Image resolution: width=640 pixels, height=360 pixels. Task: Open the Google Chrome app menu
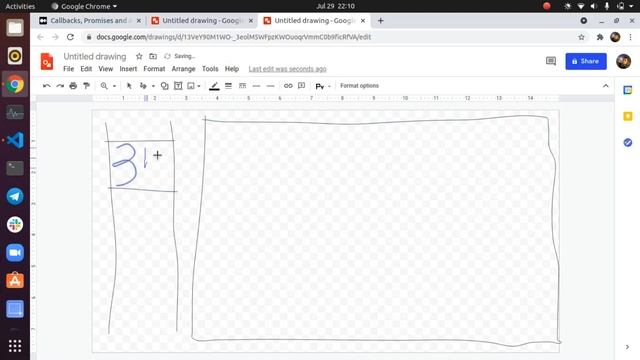84,6
